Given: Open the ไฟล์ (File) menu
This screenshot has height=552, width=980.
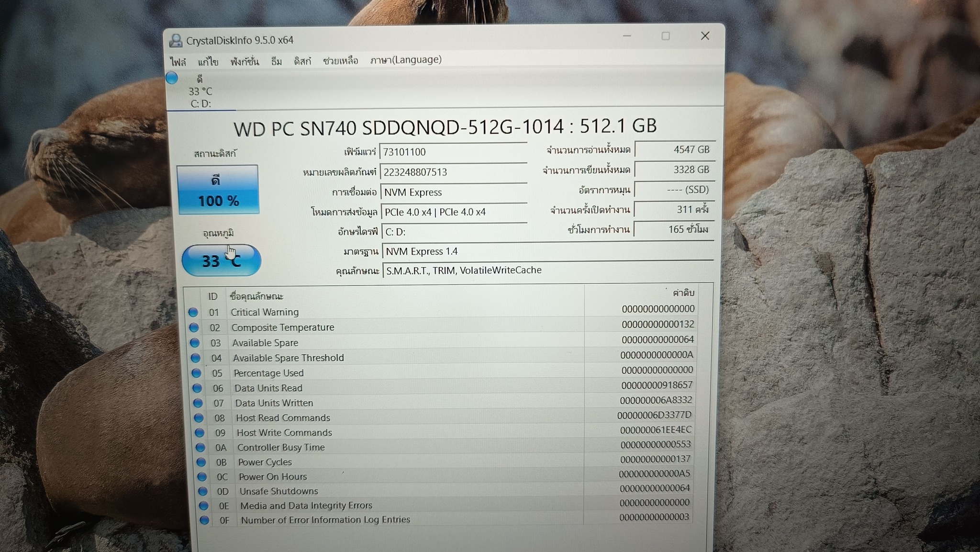Looking at the screenshot, I should pos(178,62).
